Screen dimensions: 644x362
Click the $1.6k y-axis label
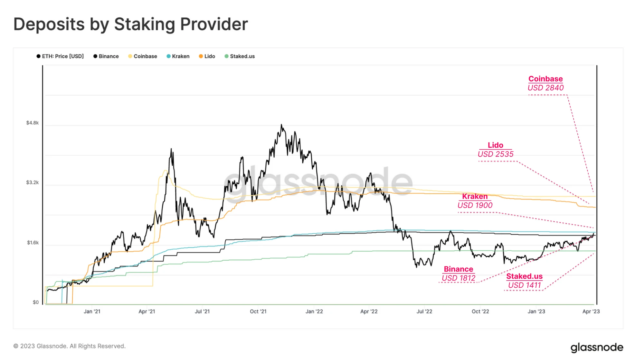click(33, 243)
